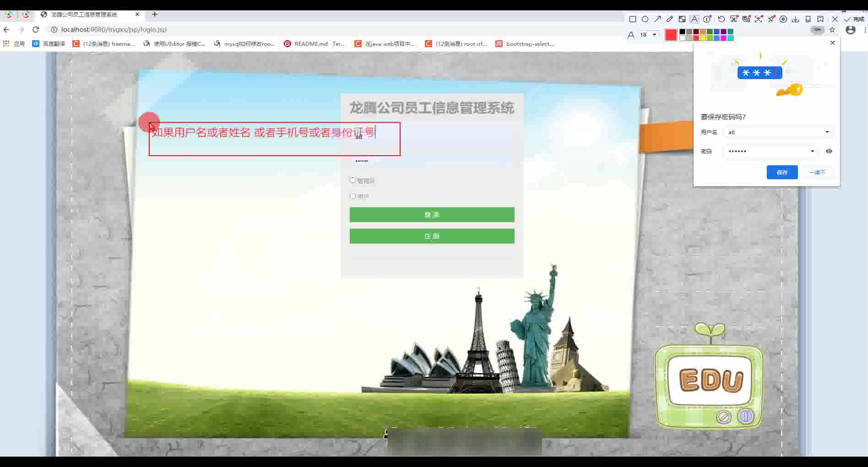Close the save password popup

833,43
